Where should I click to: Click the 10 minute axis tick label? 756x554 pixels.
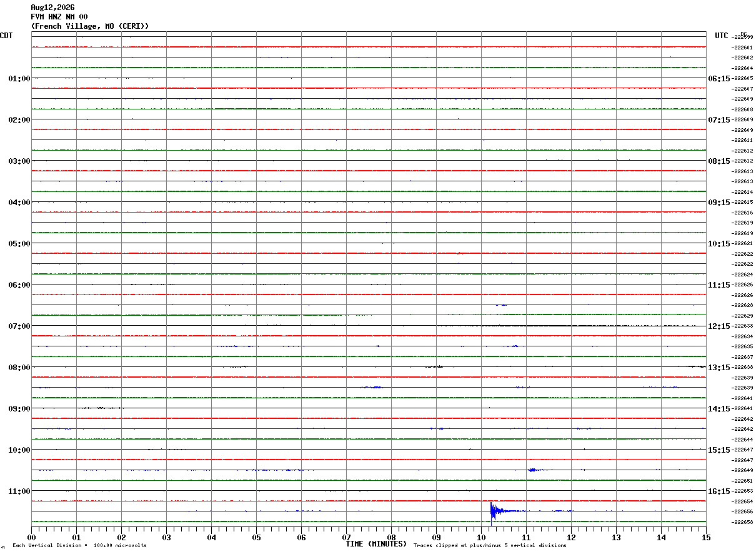tap(481, 537)
